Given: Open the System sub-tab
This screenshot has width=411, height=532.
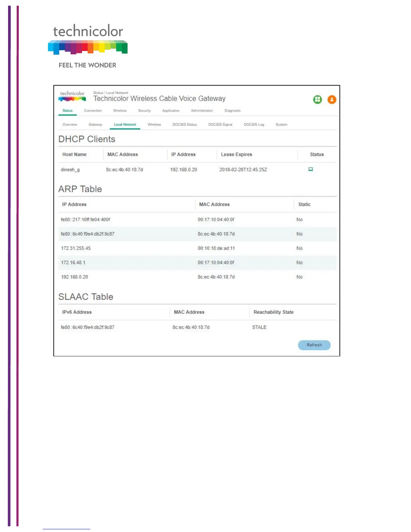Looking at the screenshot, I should click(281, 125).
